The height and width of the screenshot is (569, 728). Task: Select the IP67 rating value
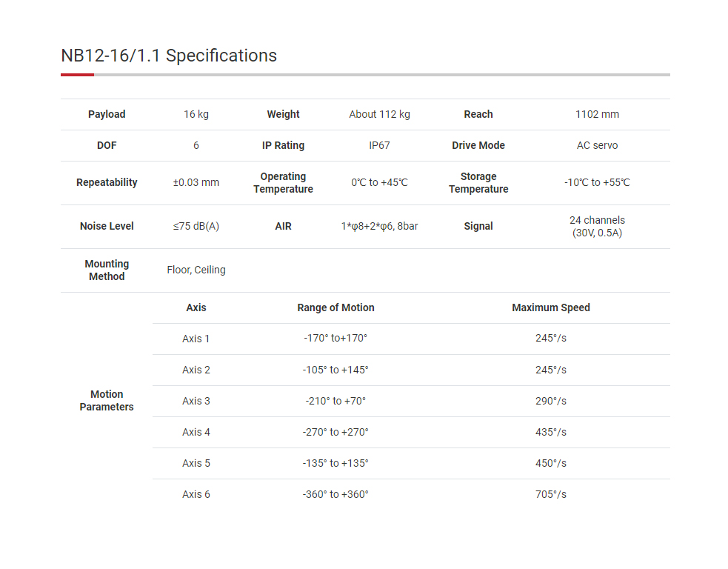(x=379, y=145)
